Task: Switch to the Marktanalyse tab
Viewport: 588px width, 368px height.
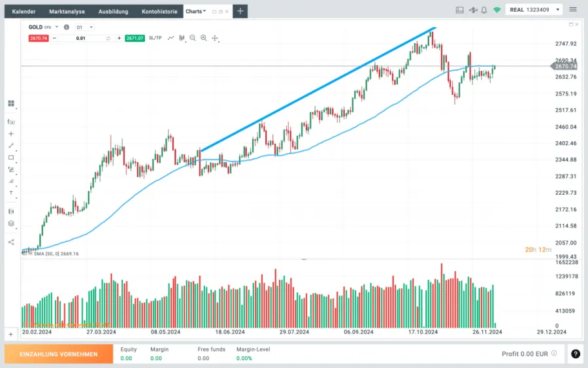Action: (x=67, y=11)
